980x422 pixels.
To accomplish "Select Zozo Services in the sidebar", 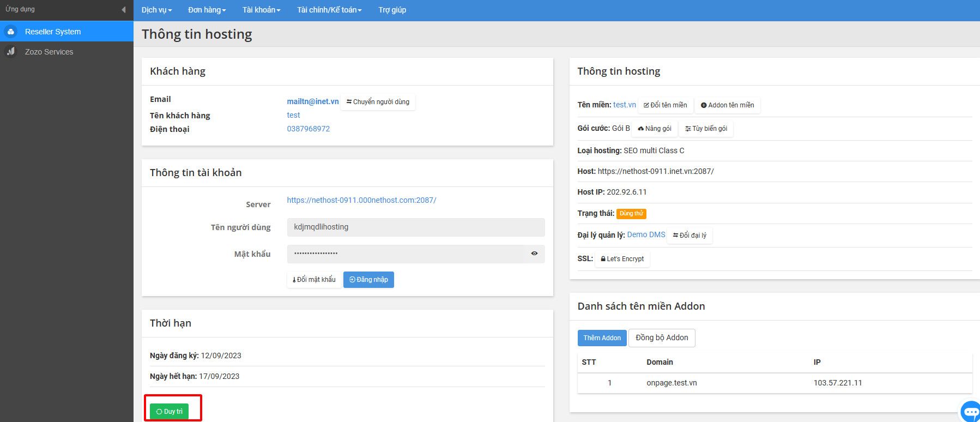I will point(66,52).
